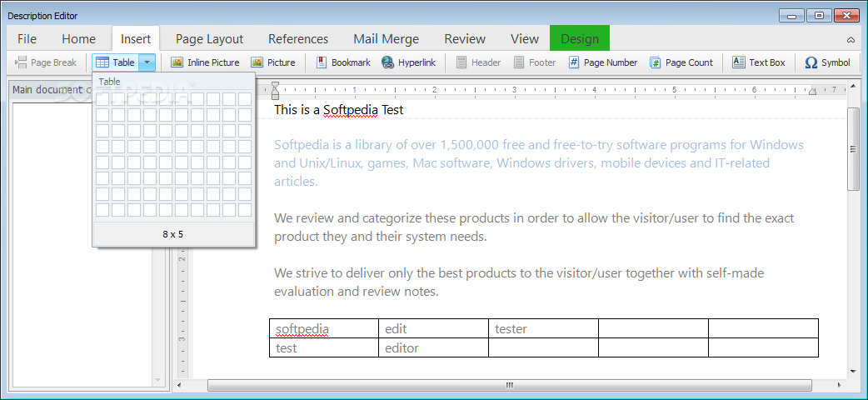The image size is (868, 400).
Task: Open the Symbol picker
Action: point(827,62)
